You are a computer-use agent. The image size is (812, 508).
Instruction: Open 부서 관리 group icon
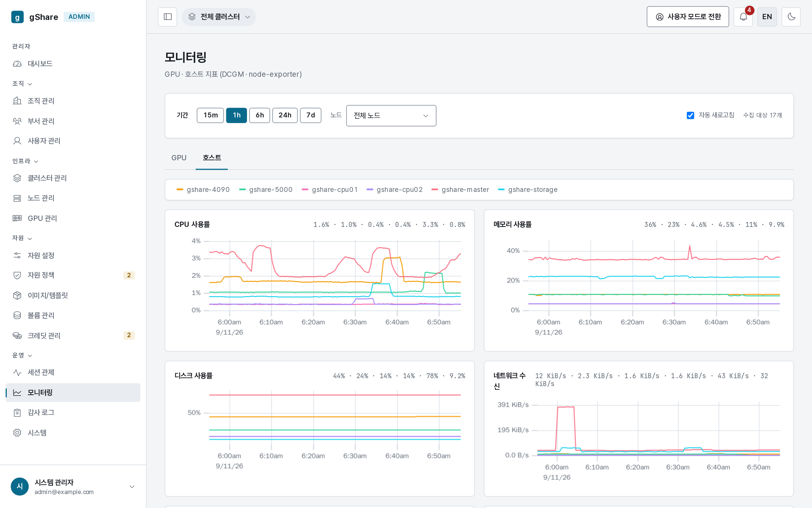[x=17, y=121]
